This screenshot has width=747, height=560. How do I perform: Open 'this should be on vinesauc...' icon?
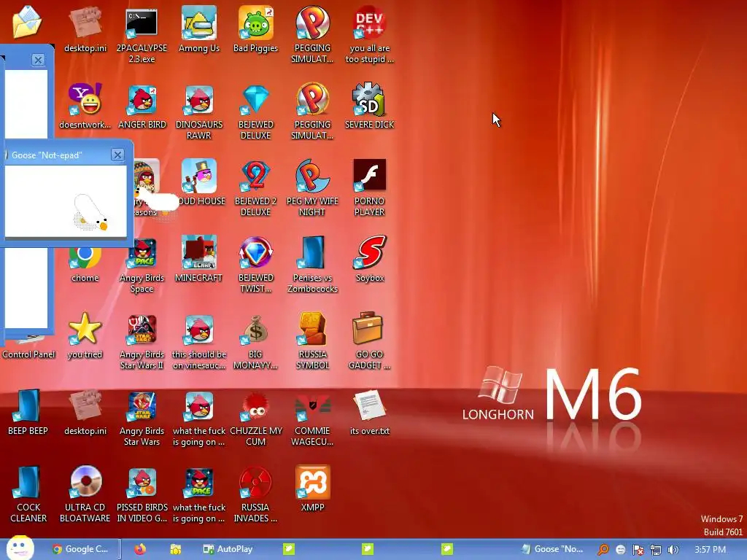[198, 330]
